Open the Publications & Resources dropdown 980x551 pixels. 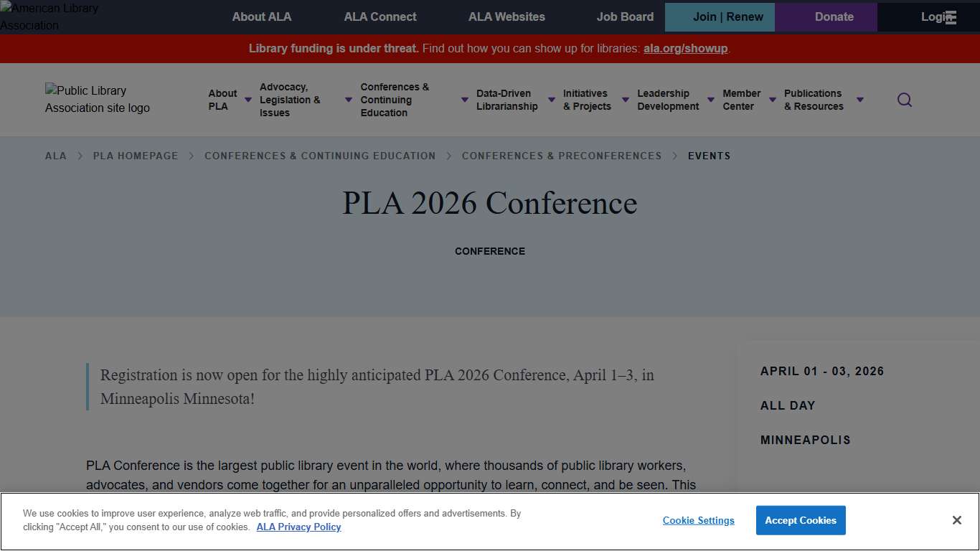tap(814, 100)
